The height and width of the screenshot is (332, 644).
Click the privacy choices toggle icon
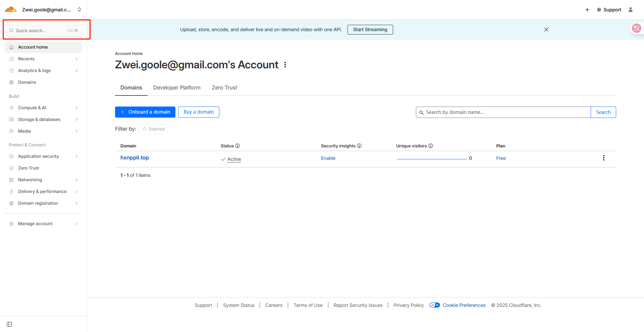435,305
